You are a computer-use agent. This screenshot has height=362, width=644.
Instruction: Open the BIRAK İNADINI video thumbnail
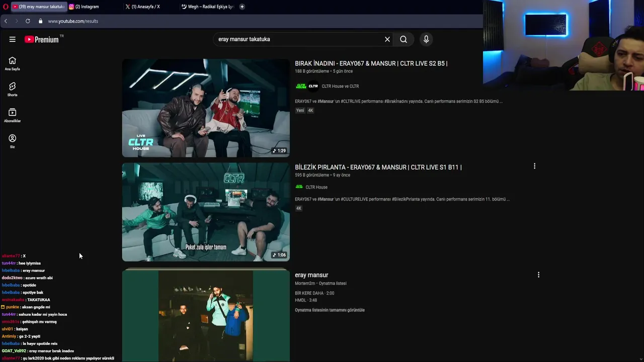tap(206, 108)
